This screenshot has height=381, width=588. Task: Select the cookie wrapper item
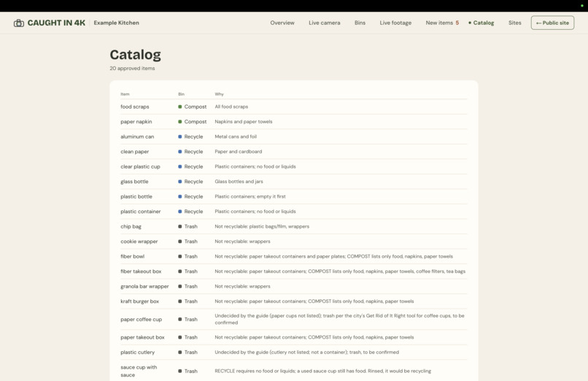pos(139,242)
